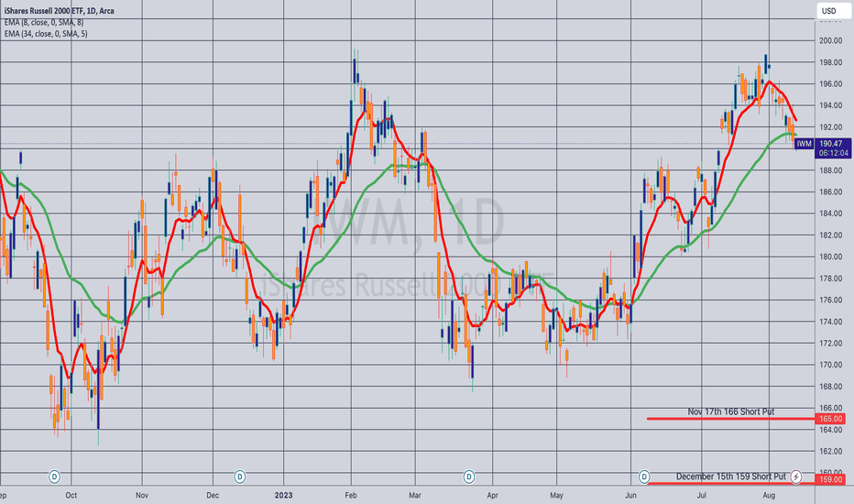
Task: Click the 192.00 price axis value
Action: [x=830, y=127]
